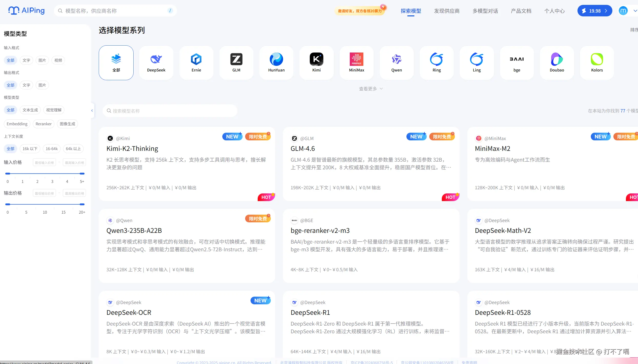Select the 64k 以上 context length filter

pyautogui.click(x=73, y=149)
